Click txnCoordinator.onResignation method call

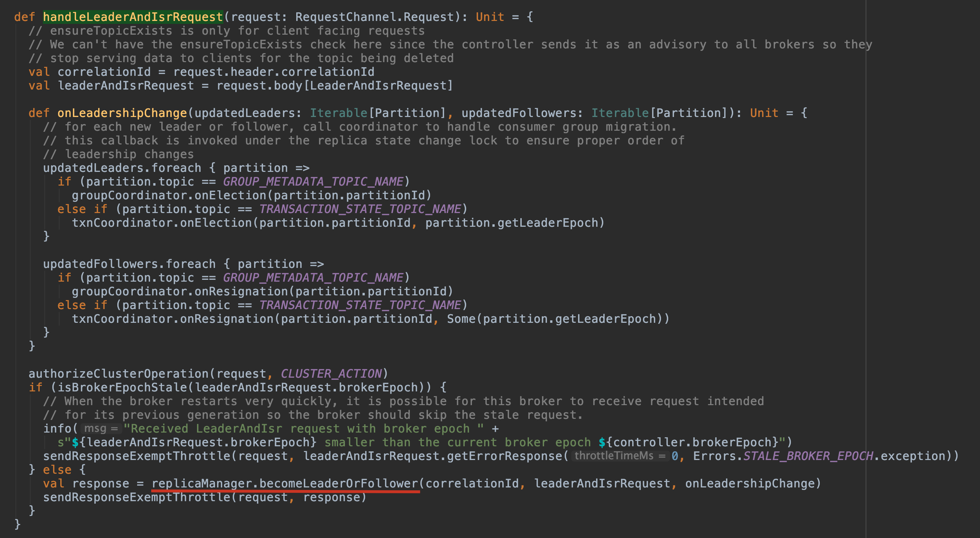point(173,319)
